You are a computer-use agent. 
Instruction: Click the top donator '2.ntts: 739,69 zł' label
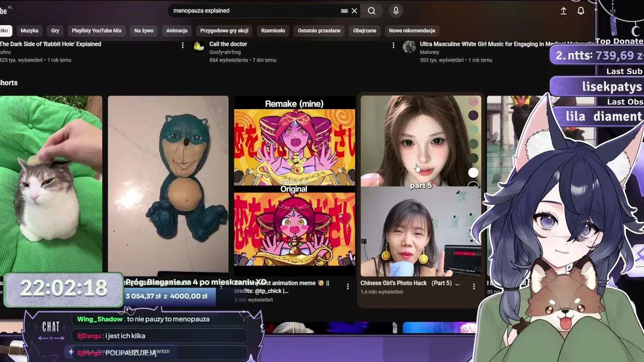599,56
